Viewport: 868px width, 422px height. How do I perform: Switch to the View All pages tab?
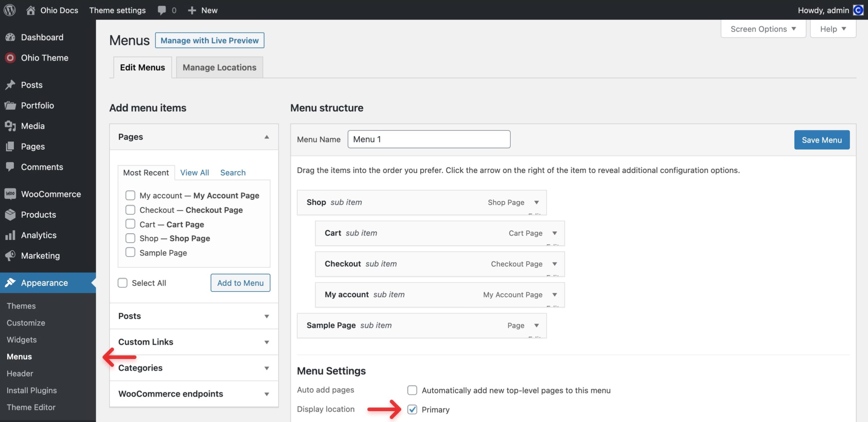(x=194, y=173)
